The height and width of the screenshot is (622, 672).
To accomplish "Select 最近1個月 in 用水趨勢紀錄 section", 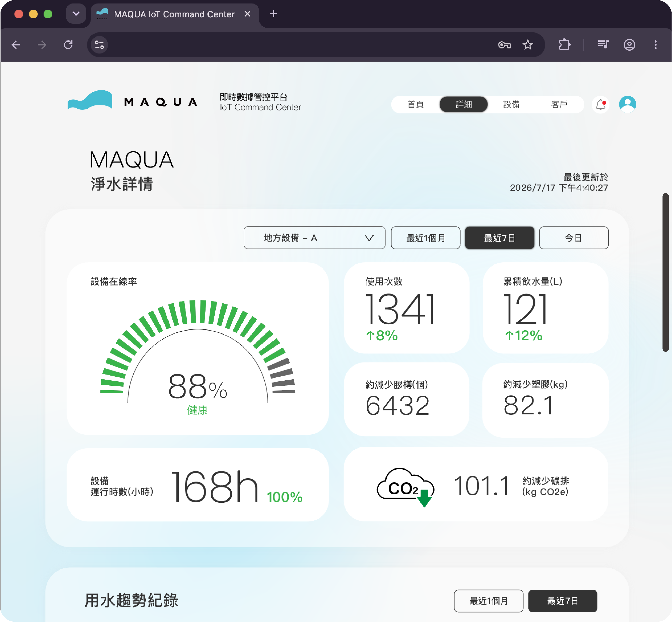I will (x=489, y=601).
